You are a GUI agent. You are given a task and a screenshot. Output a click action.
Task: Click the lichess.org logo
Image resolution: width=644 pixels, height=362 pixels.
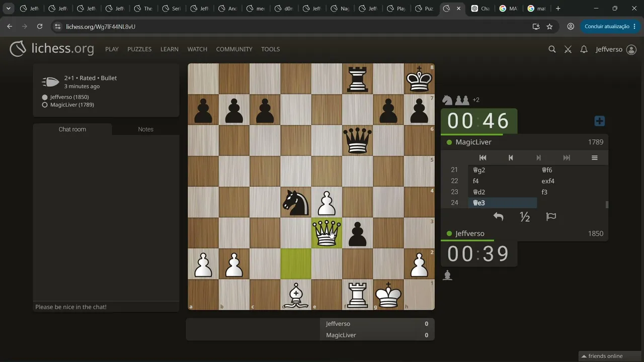tap(52, 49)
